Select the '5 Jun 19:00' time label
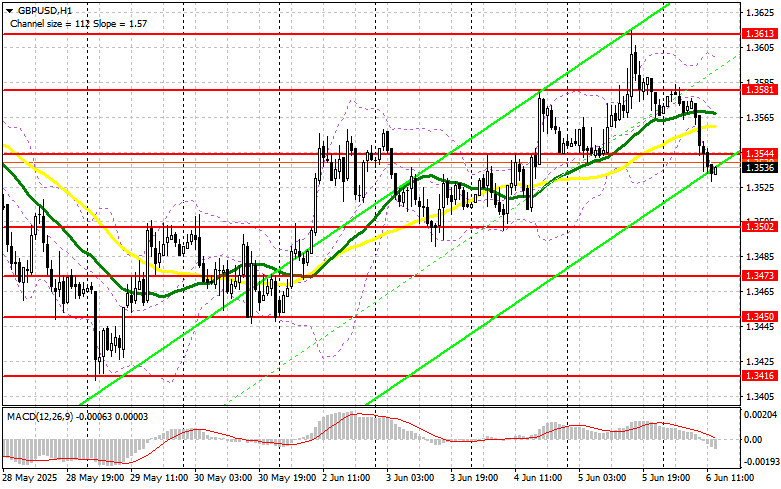Image resolution: width=781 pixels, height=489 pixels. 666,478
